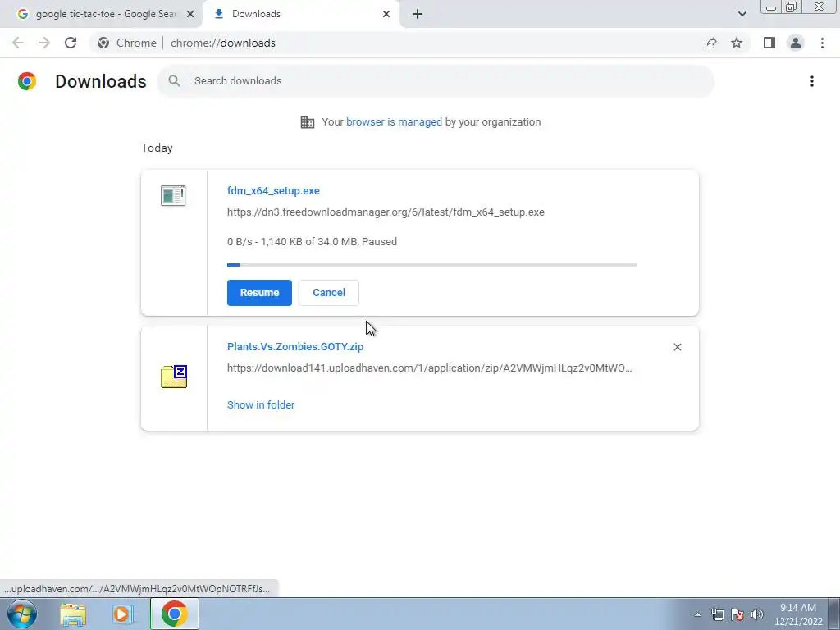Launch Windows Media Player from taskbar
This screenshot has height=630, width=840.
(123, 614)
